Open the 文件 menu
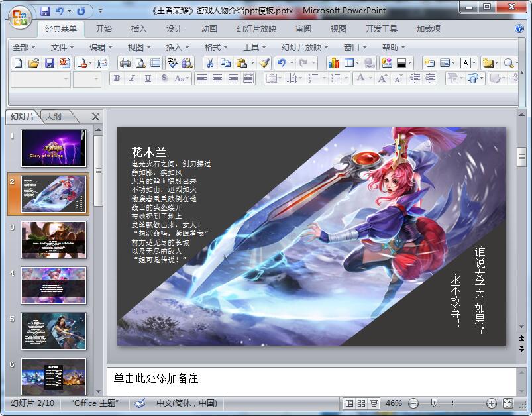532x416 pixels. tap(62, 48)
